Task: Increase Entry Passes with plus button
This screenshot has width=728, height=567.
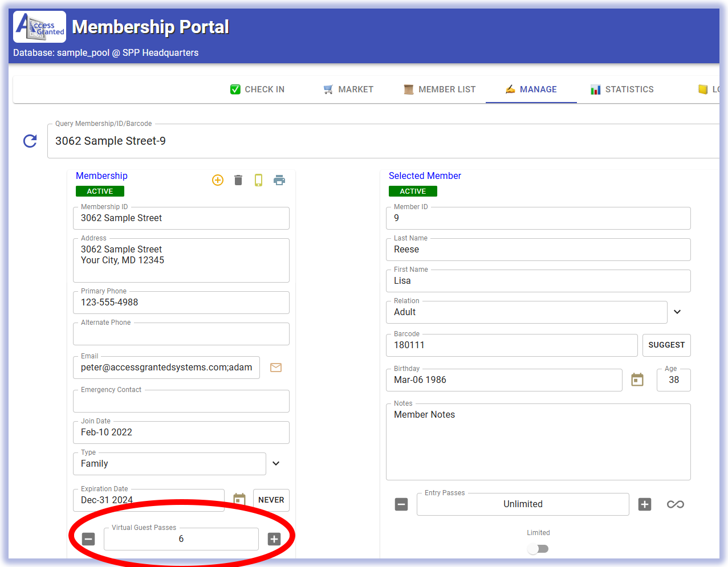Action: click(645, 504)
